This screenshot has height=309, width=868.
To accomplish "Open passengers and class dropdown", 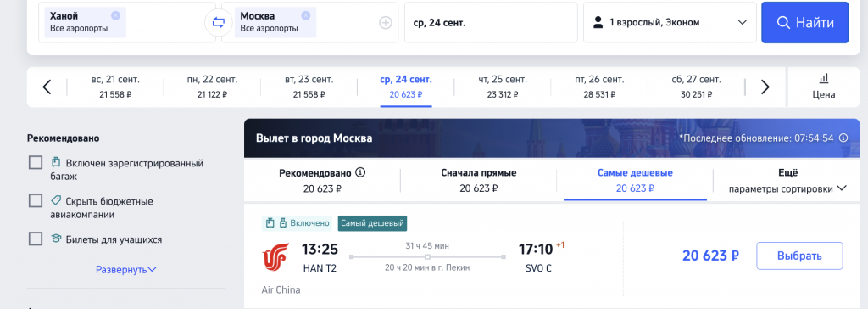I will [x=670, y=23].
